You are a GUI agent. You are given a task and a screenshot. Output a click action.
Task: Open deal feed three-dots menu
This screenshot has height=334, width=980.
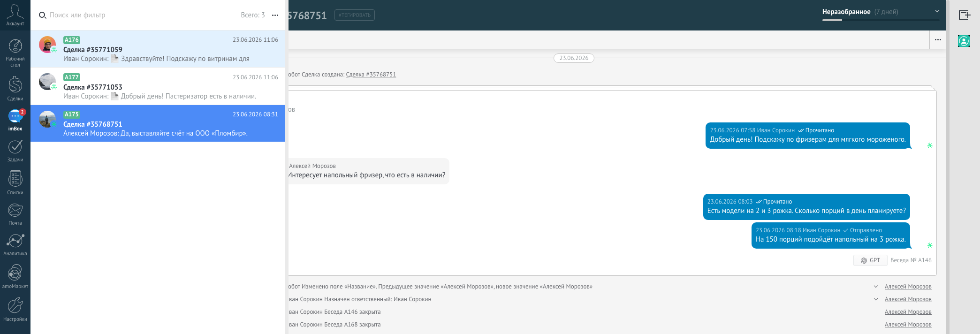[938, 40]
